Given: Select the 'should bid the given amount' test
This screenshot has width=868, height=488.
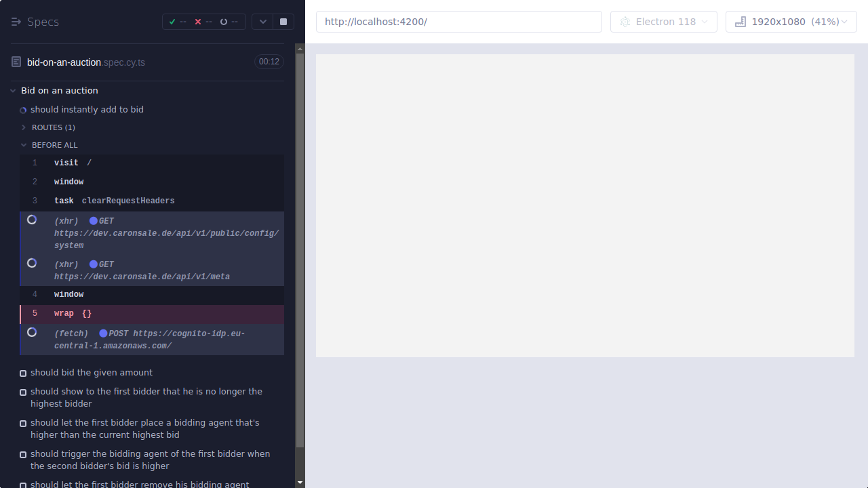Looking at the screenshot, I should 92,372.
